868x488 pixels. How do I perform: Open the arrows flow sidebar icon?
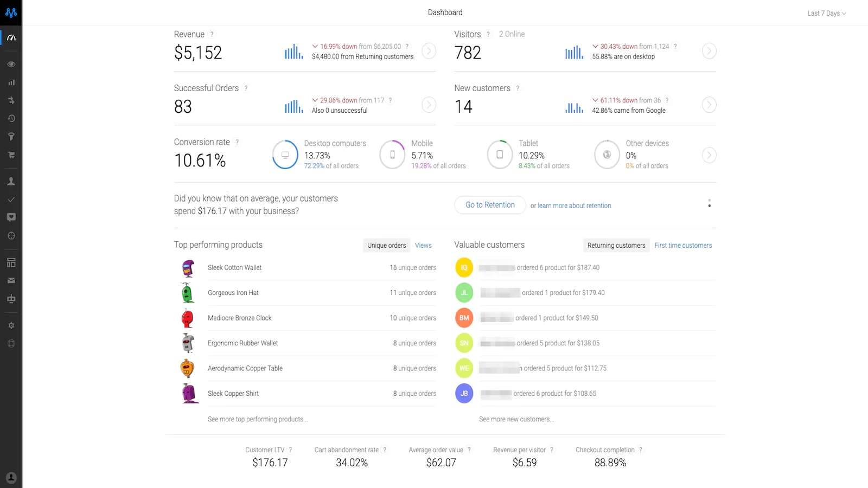pos(11,100)
